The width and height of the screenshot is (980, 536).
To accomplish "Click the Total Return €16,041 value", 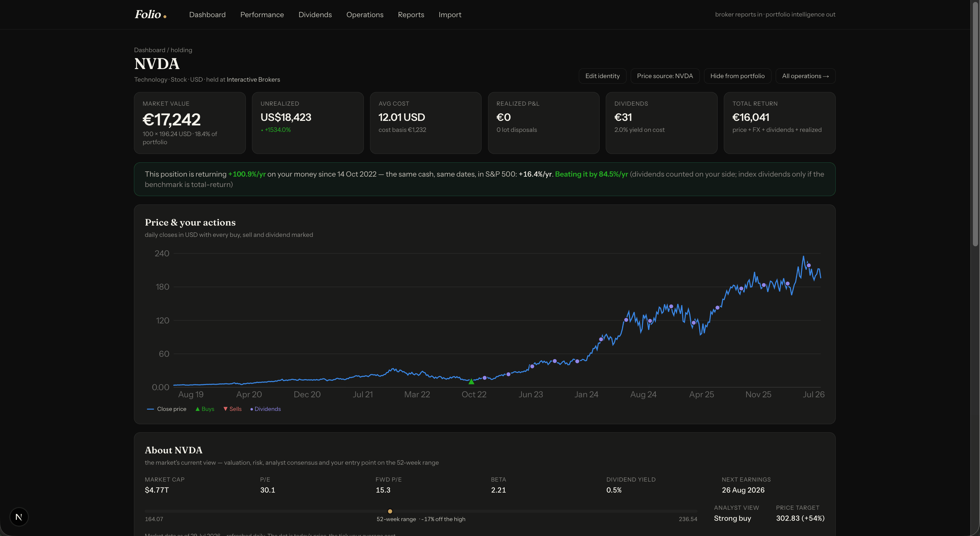I will (x=751, y=117).
